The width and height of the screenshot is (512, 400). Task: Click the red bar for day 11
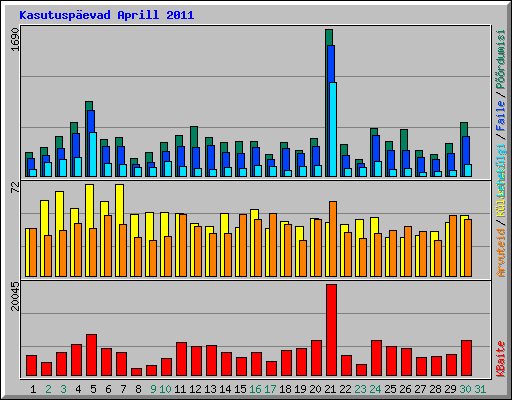(181, 359)
